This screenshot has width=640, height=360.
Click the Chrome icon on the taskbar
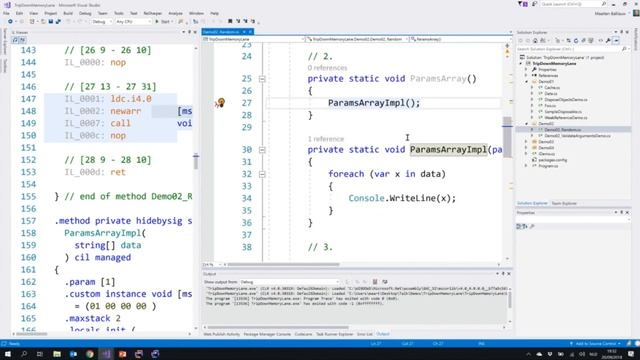[90, 354]
